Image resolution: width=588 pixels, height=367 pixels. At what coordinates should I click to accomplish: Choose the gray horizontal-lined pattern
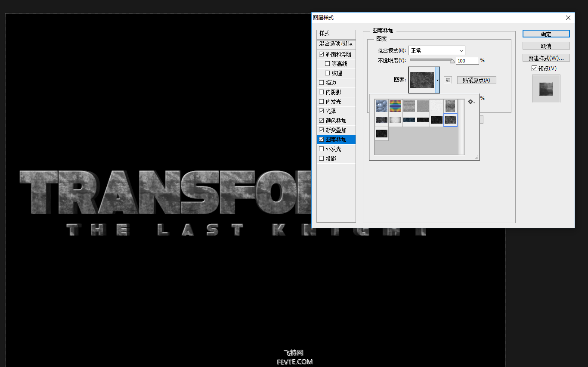409,106
